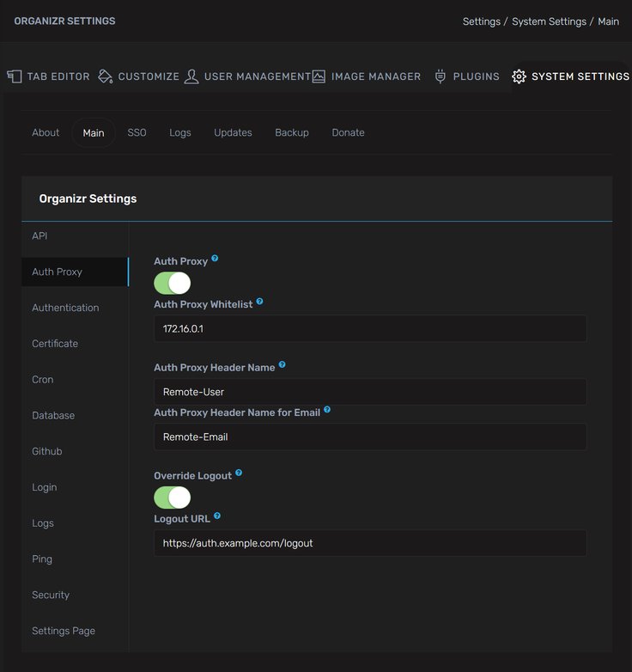Screen dimensions: 632x672
Task: Open the Backup tab
Action: (292, 133)
